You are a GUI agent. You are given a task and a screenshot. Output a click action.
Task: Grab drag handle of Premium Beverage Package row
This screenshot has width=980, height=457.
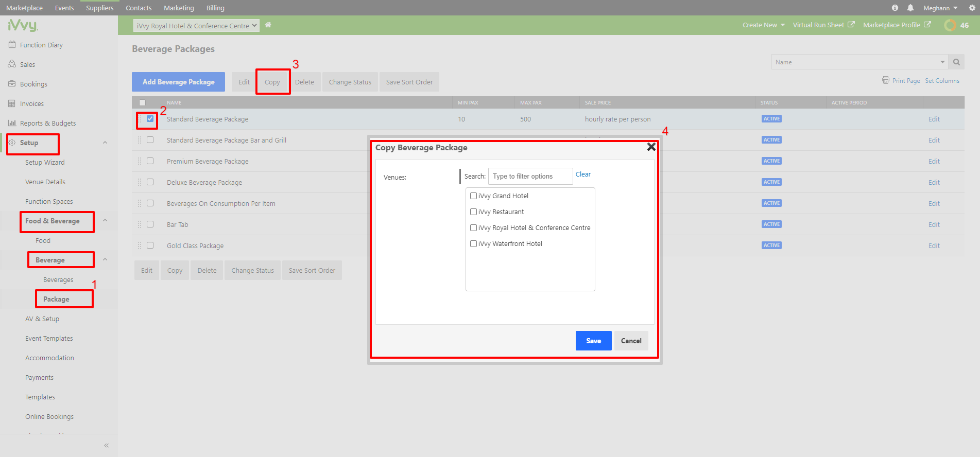coord(139,161)
